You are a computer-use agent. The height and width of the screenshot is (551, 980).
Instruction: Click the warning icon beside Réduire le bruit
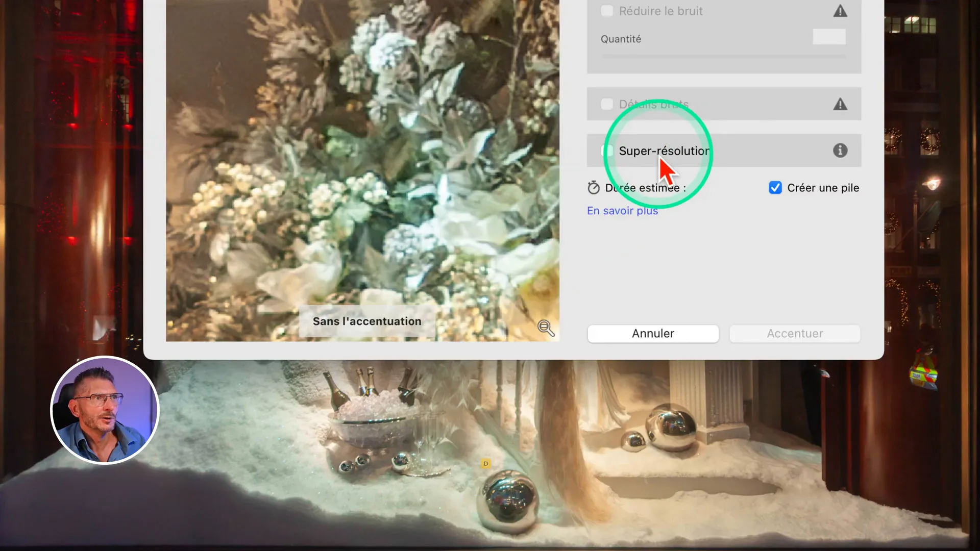point(840,11)
